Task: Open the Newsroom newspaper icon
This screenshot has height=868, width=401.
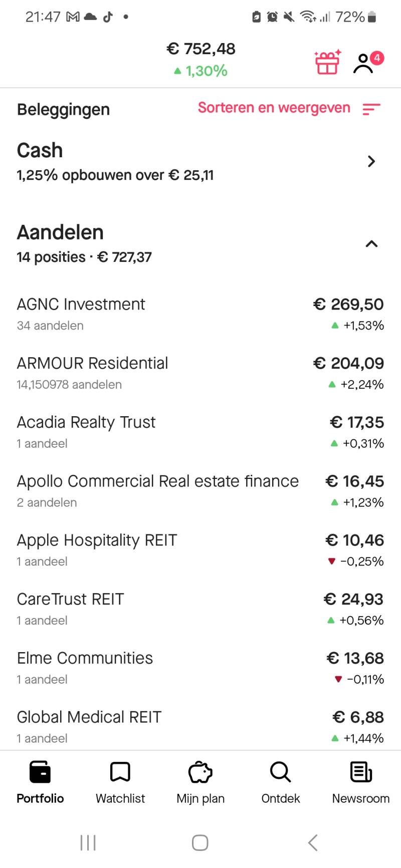Action: (361, 772)
